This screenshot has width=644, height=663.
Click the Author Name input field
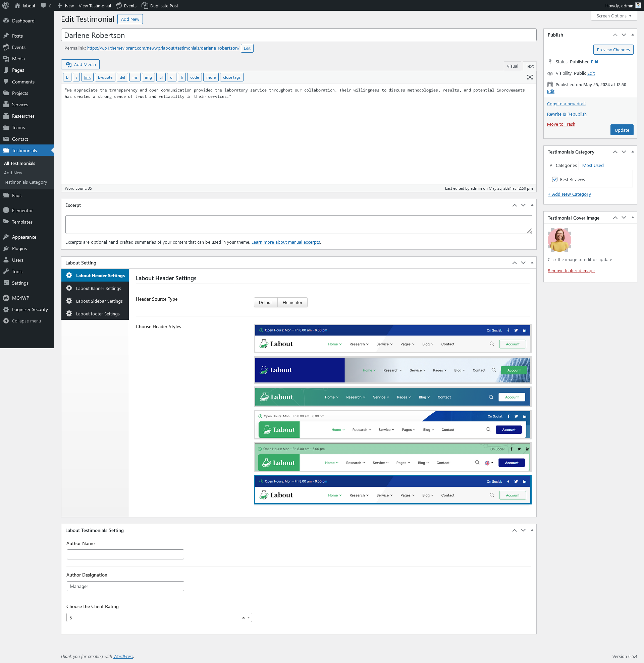pos(125,554)
